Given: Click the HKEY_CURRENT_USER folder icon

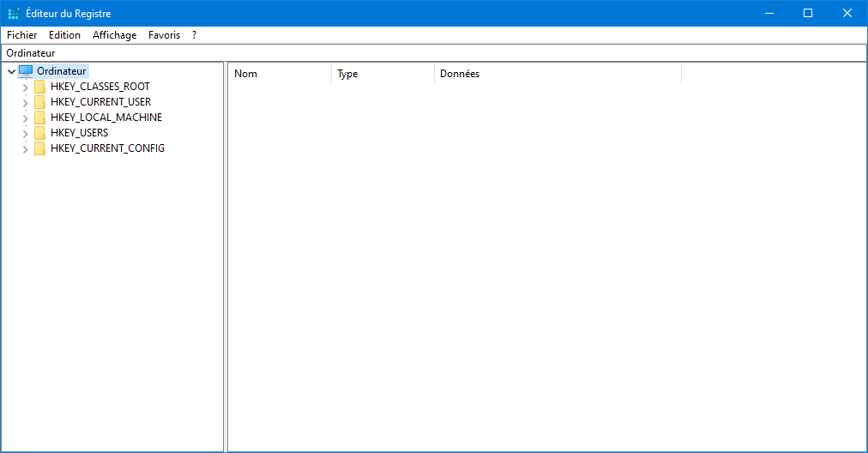Looking at the screenshot, I should [x=39, y=102].
